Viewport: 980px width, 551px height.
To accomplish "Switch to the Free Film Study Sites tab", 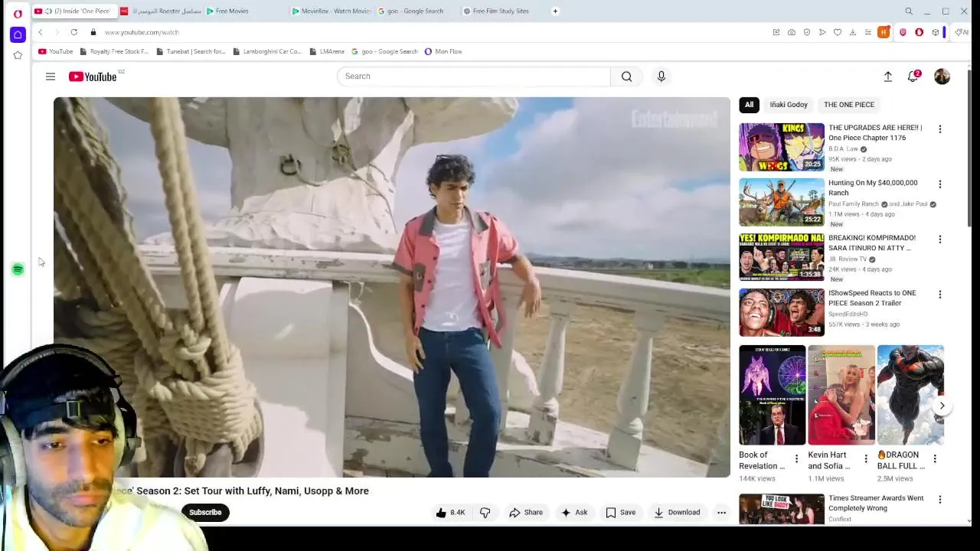I will click(502, 11).
